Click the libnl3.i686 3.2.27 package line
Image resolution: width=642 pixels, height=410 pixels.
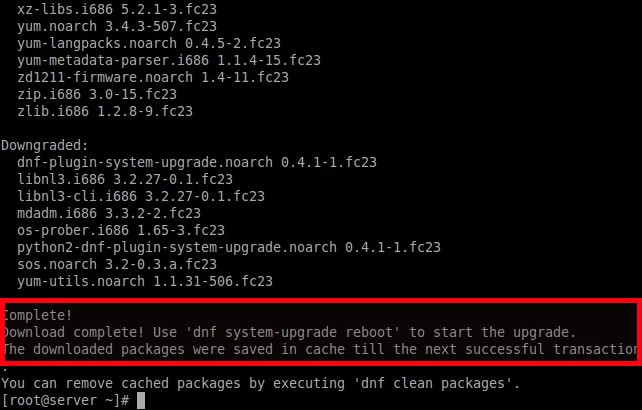pyautogui.click(x=125, y=179)
